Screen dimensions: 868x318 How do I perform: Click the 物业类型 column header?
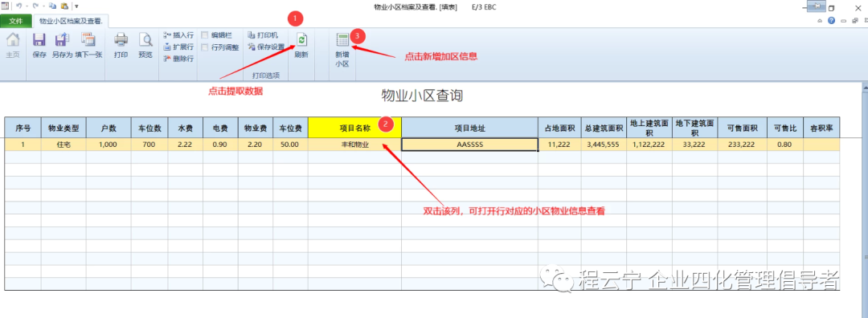63,128
